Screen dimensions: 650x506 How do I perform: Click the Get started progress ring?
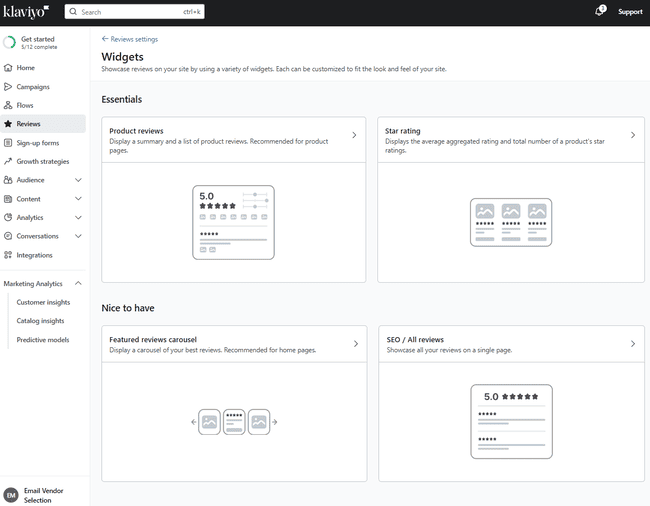(x=9, y=42)
